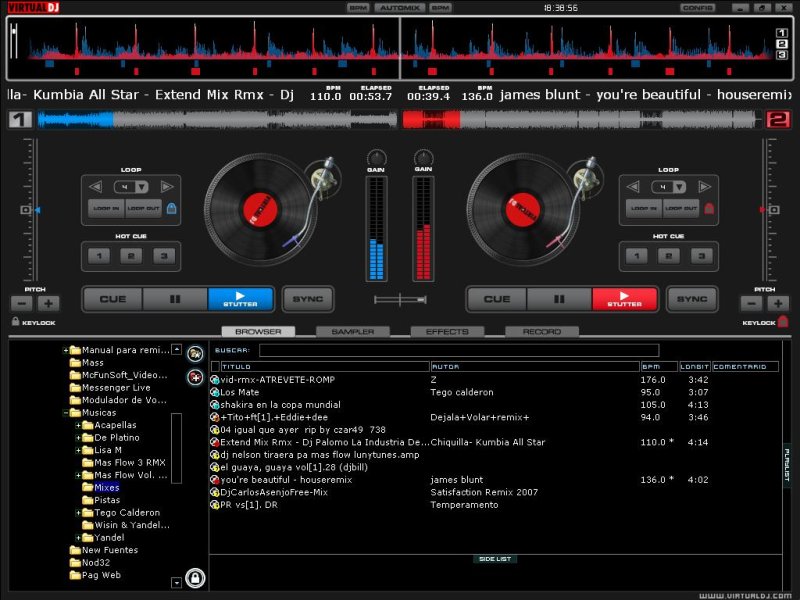Click the Buscar search field

[x=459, y=350]
